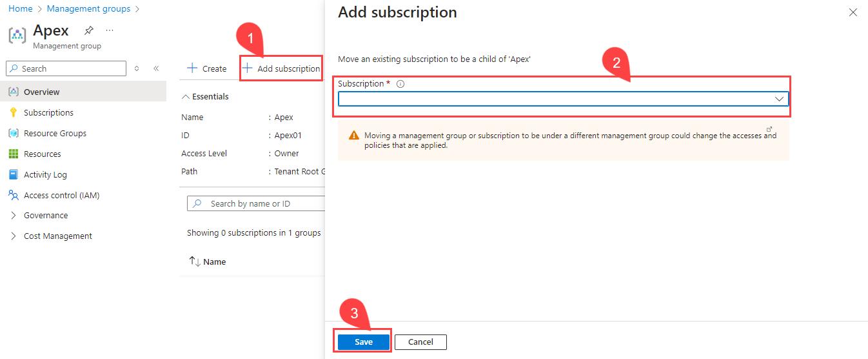The image size is (868, 359).
Task: Open the Subscription dropdown
Action: [562, 99]
